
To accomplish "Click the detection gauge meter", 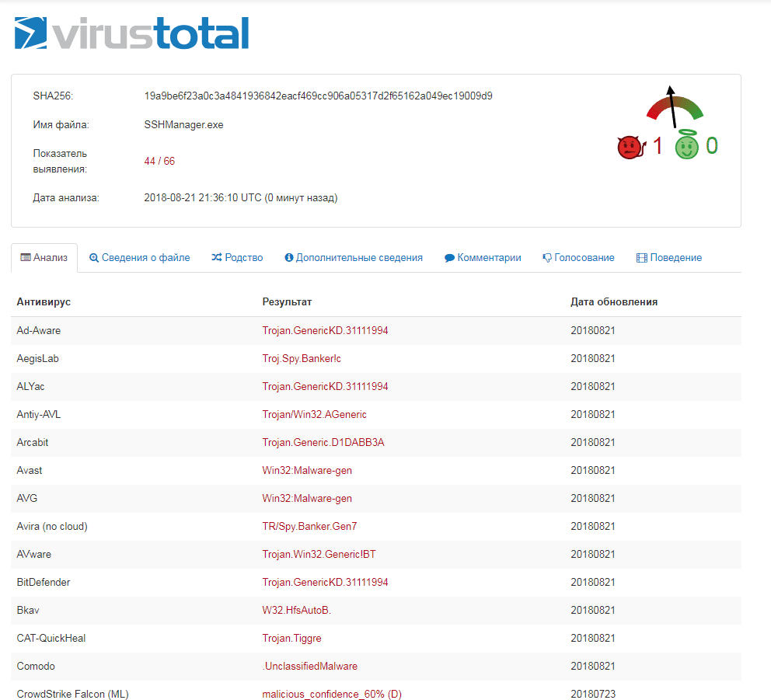I will (x=675, y=107).
